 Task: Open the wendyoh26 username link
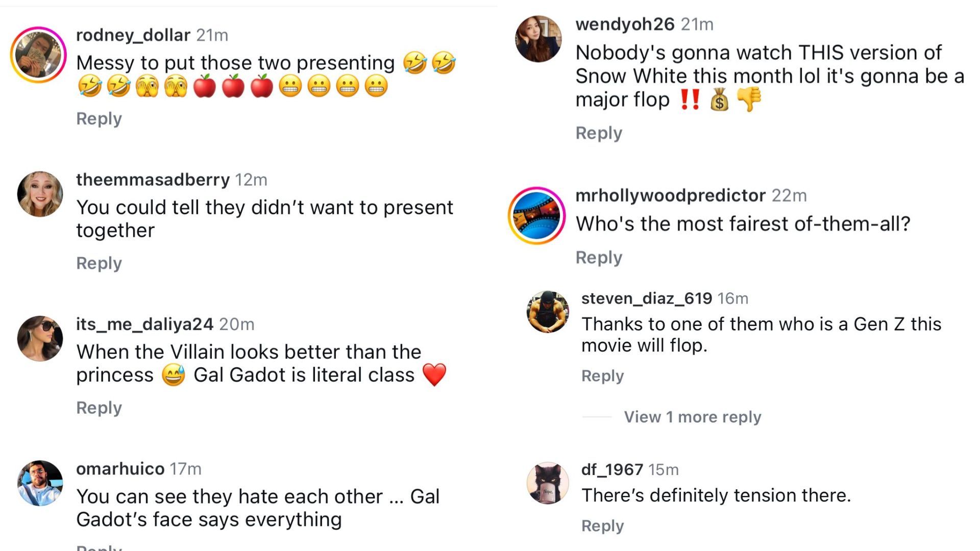[x=625, y=24]
